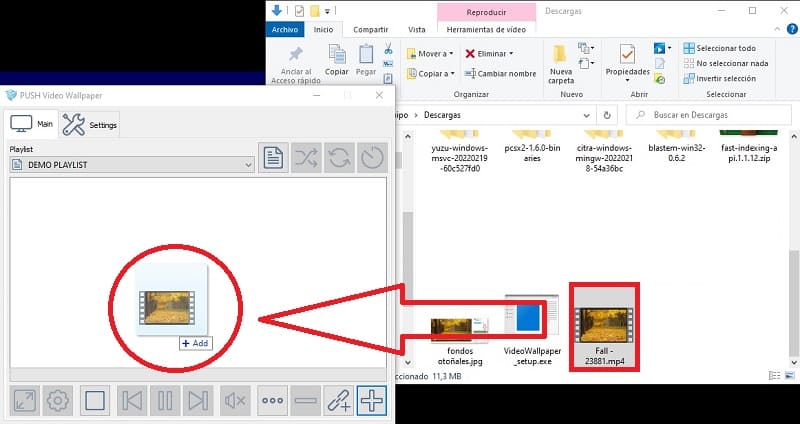Click the timer interval icon beside loop button
Image resolution: width=800 pixels, height=424 pixels.
coord(372,158)
